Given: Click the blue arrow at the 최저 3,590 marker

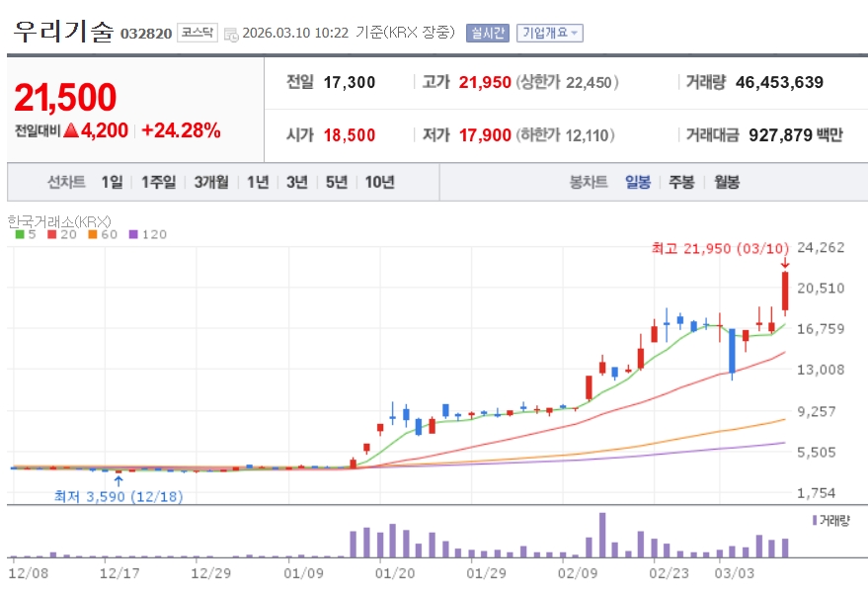Looking at the screenshot, I should coord(118,481).
